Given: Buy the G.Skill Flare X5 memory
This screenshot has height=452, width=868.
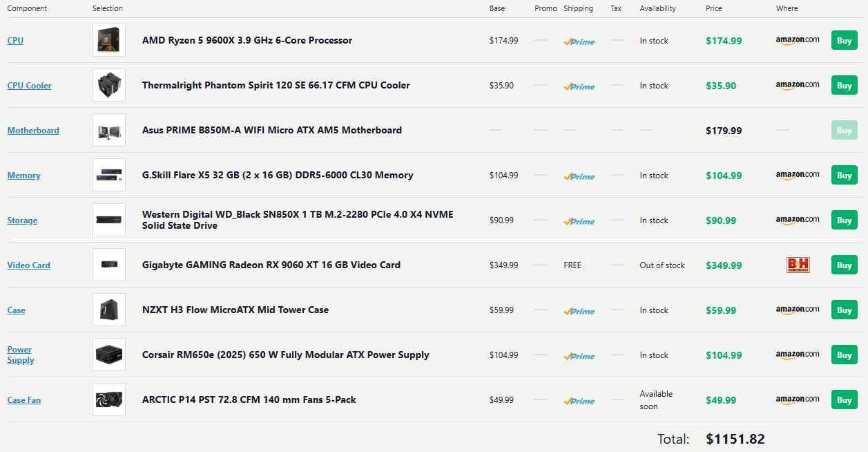Looking at the screenshot, I should pyautogui.click(x=844, y=175).
